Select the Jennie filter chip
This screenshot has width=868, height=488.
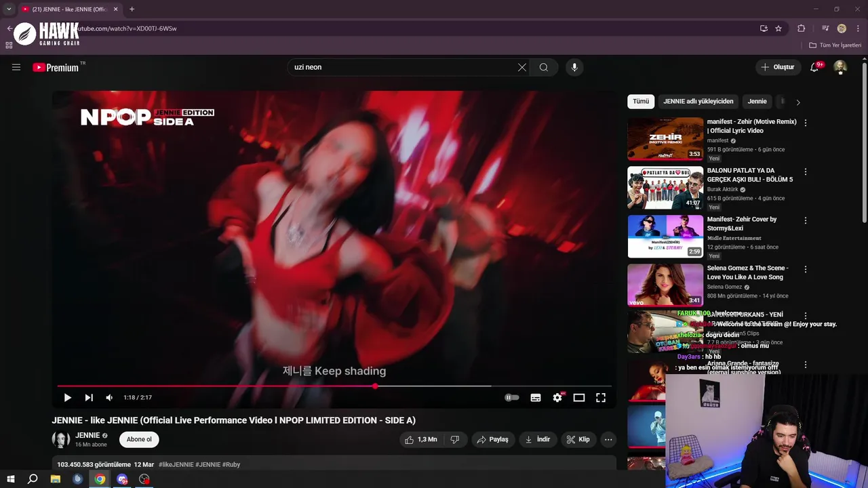point(757,102)
